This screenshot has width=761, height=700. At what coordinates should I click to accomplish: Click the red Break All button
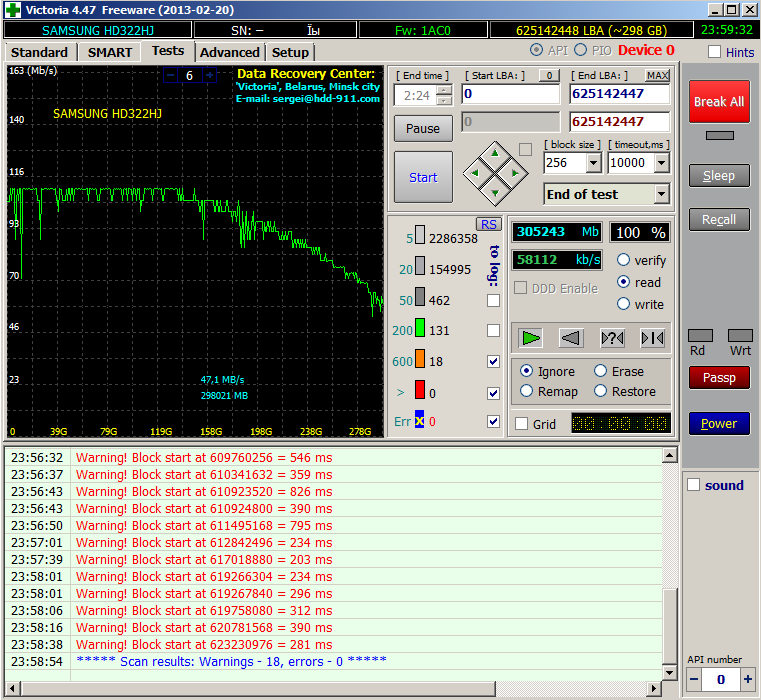pos(719,101)
